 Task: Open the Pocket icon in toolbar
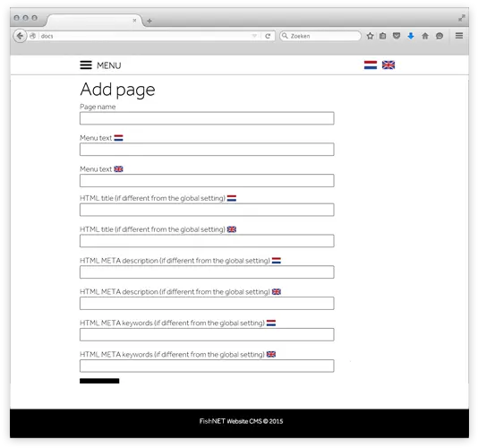tap(397, 36)
